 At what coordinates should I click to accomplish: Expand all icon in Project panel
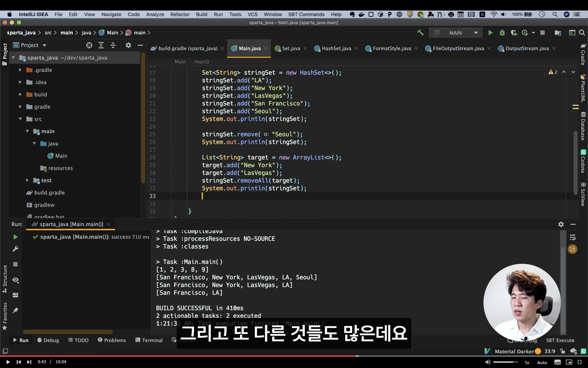point(101,45)
